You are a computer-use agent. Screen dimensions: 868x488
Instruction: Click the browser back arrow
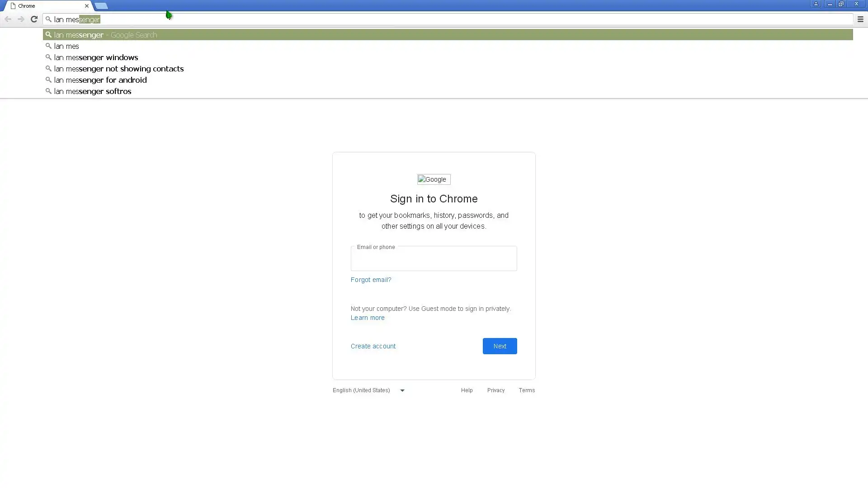pyautogui.click(x=8, y=19)
